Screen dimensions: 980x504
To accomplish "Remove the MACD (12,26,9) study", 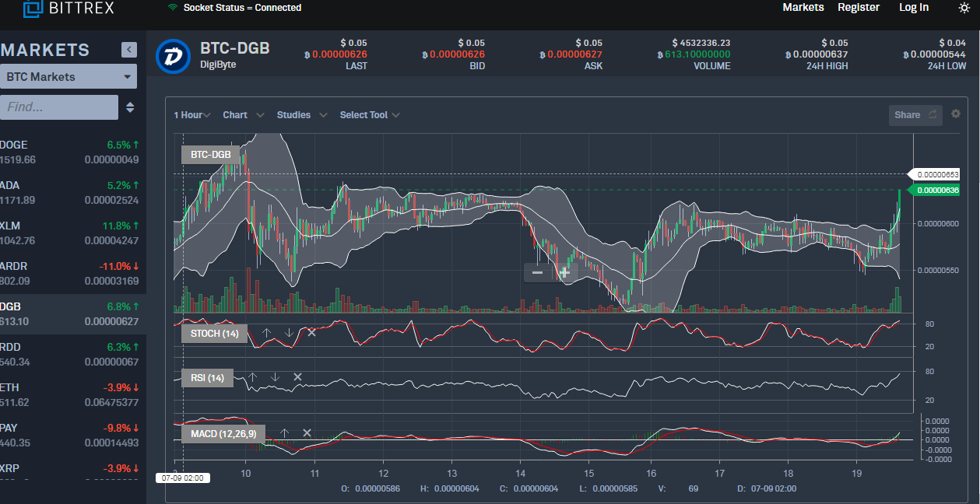I will 307,432.
